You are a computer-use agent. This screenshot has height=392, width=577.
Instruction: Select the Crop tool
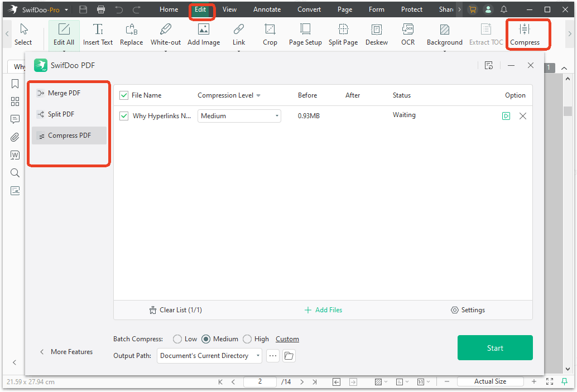(x=270, y=34)
